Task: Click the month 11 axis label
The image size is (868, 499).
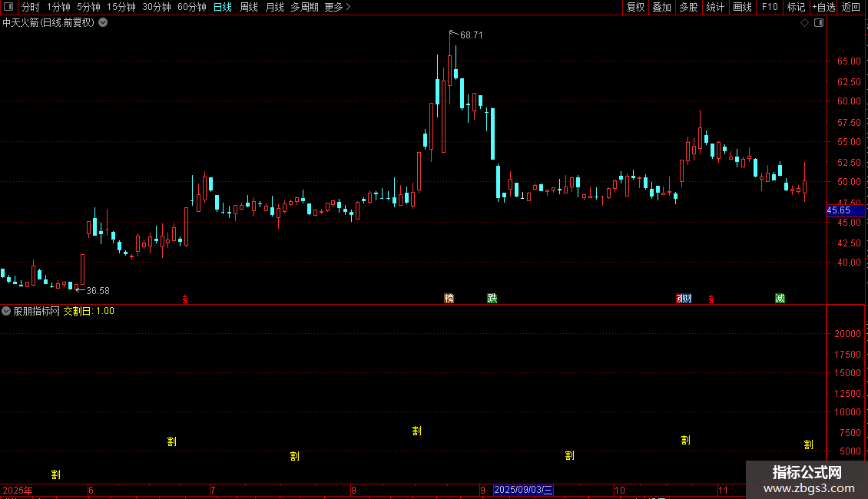Action: click(x=723, y=490)
